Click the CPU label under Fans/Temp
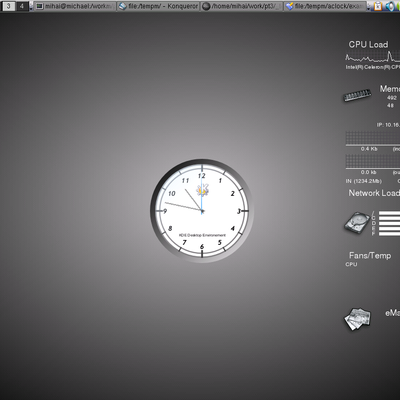This screenshot has height=400, width=400. point(351,264)
